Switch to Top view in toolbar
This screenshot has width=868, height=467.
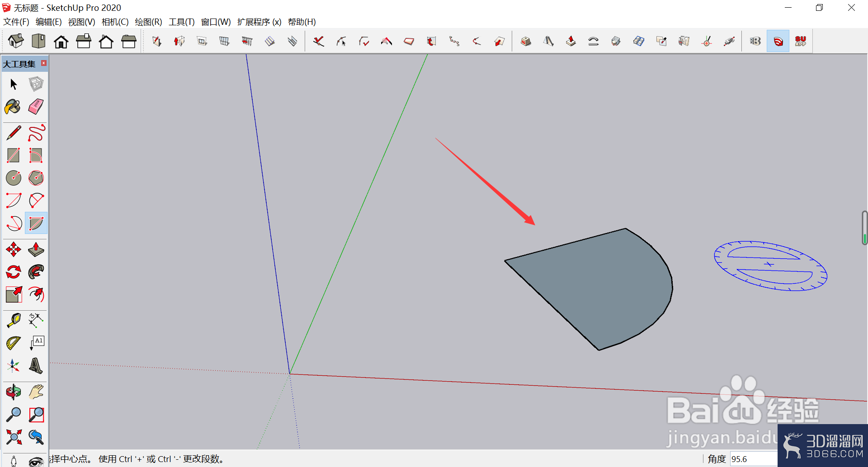[38, 42]
